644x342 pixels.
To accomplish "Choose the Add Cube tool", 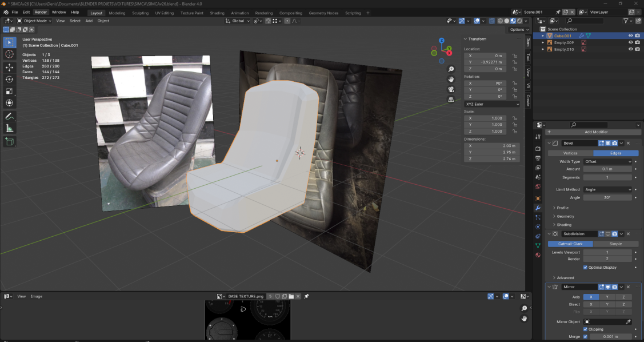I will tap(9, 141).
